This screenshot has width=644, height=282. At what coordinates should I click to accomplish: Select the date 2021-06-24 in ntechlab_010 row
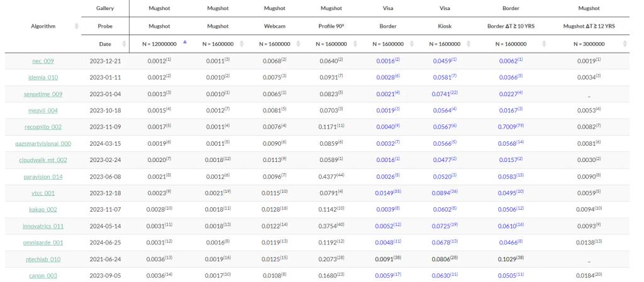[105, 259]
